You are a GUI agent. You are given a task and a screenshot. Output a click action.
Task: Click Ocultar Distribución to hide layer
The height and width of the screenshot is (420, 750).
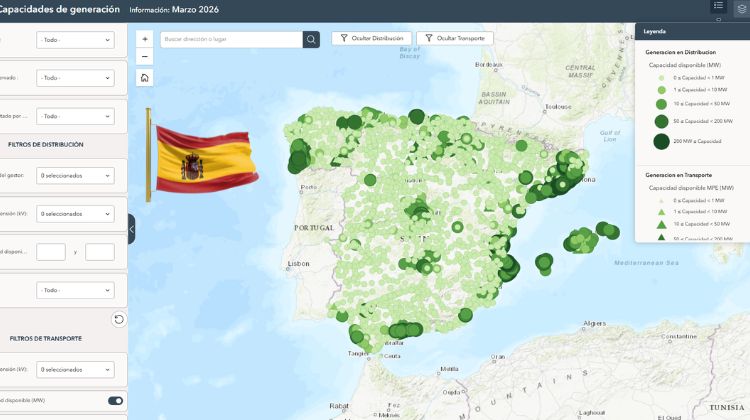click(370, 38)
